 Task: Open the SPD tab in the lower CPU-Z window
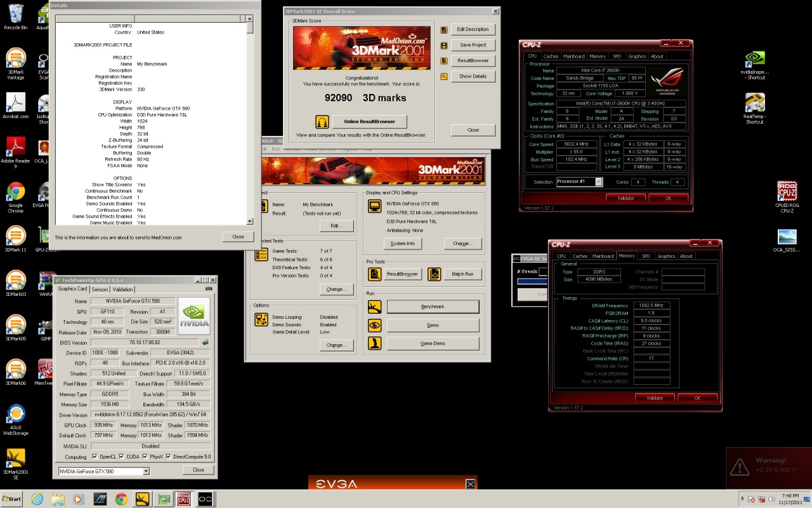coord(646,256)
